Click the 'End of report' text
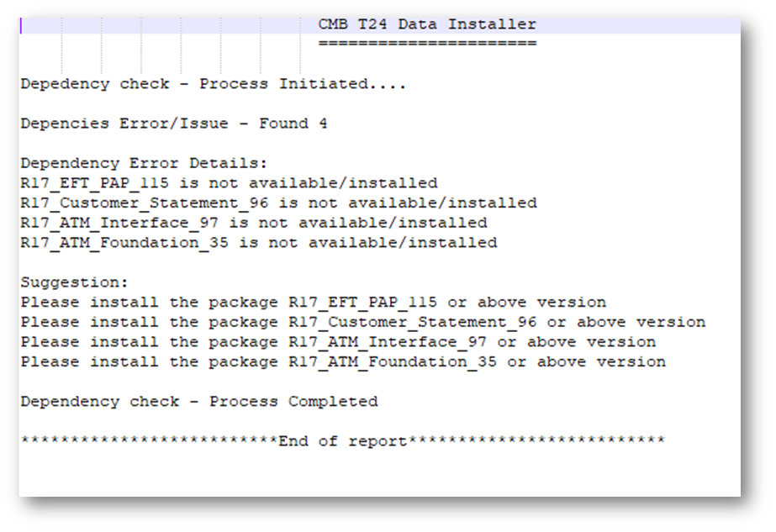The width and height of the screenshot is (776, 532). point(343,441)
